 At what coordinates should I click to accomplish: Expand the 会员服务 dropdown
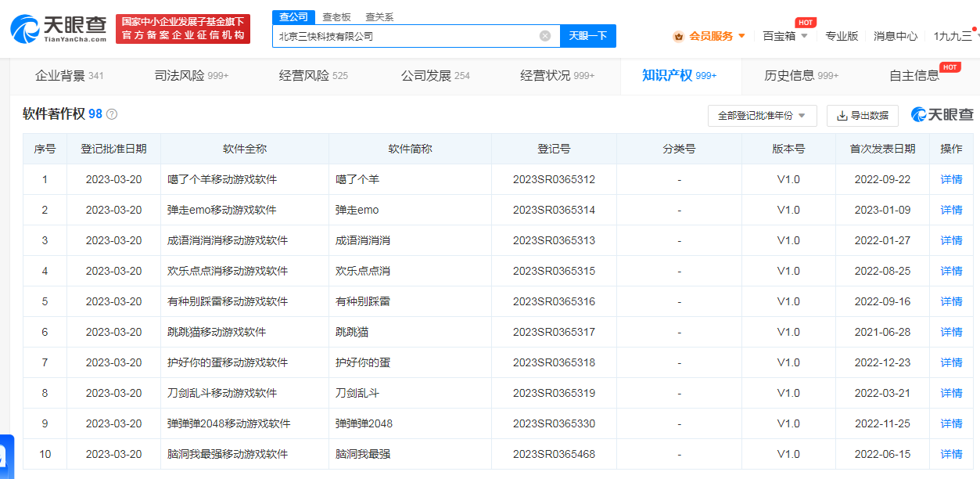click(x=741, y=36)
